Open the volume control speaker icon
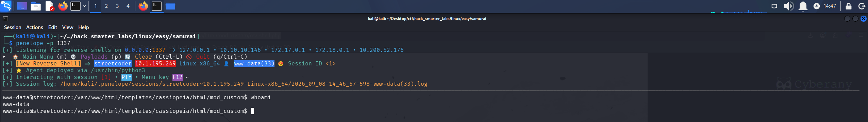Viewport: 868px width, 122px height. [789, 6]
